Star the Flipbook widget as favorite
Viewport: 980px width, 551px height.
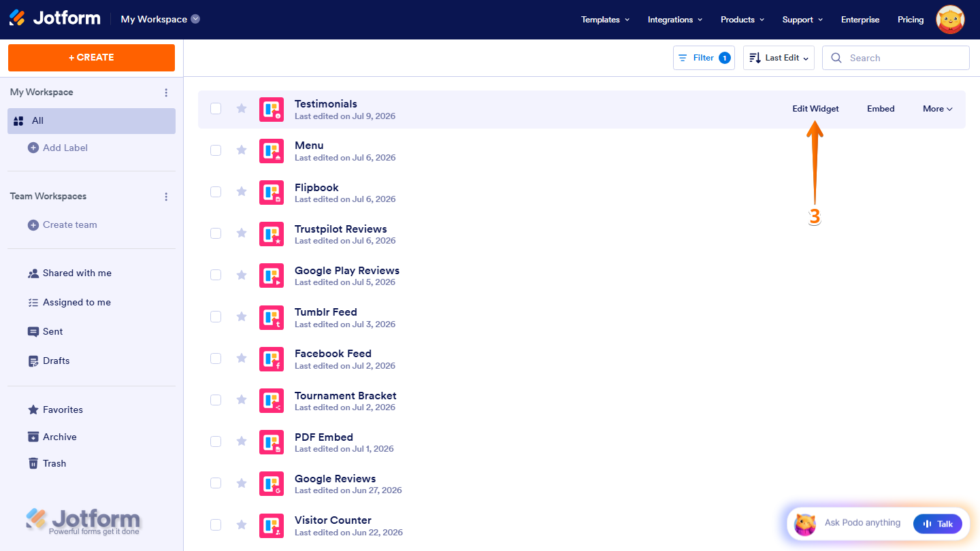click(242, 192)
